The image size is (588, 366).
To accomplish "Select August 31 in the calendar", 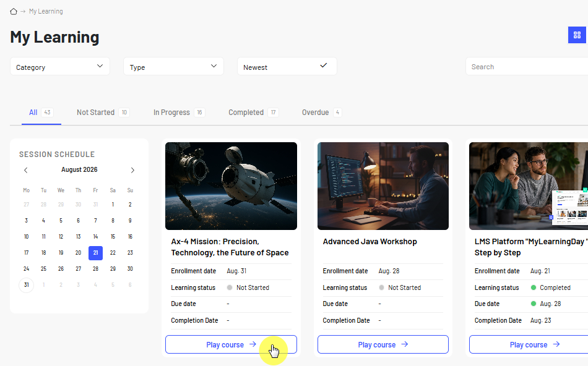I will pyautogui.click(x=26, y=285).
